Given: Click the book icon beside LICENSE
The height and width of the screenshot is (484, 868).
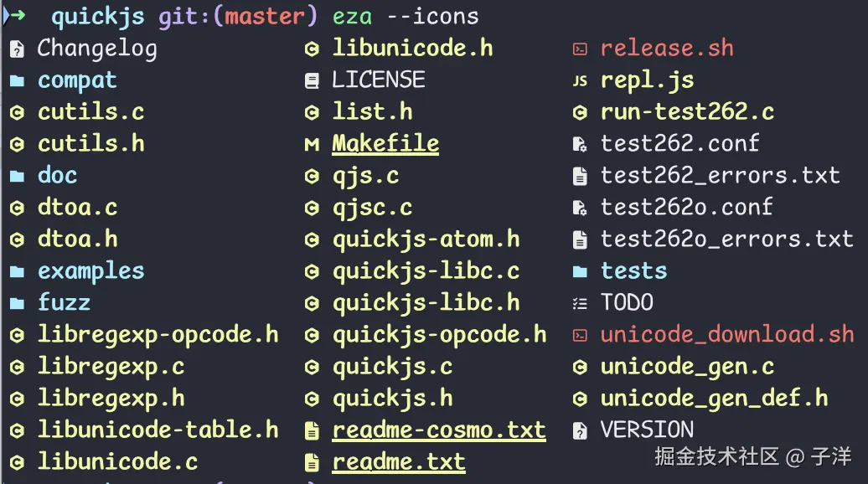Looking at the screenshot, I should coord(312,81).
